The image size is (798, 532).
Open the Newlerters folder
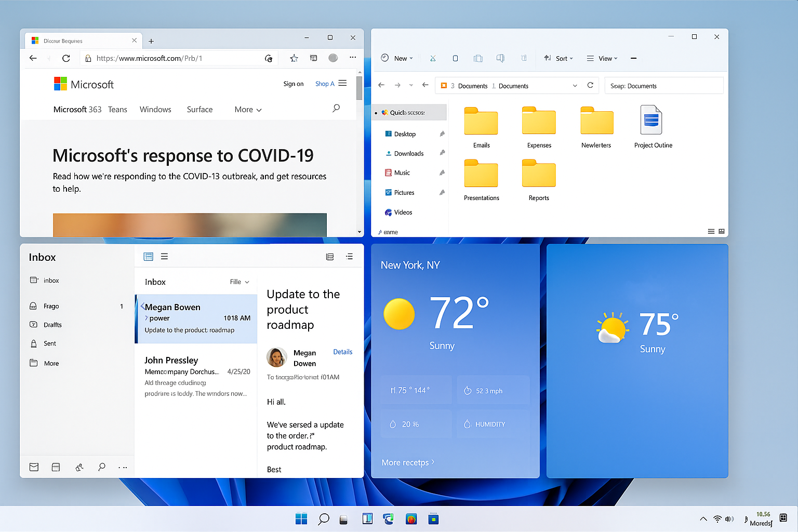tap(596, 128)
